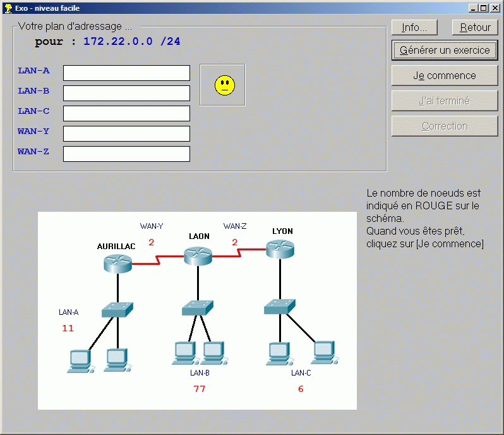Click the LYON router icon
504x435 pixels.
pos(280,248)
